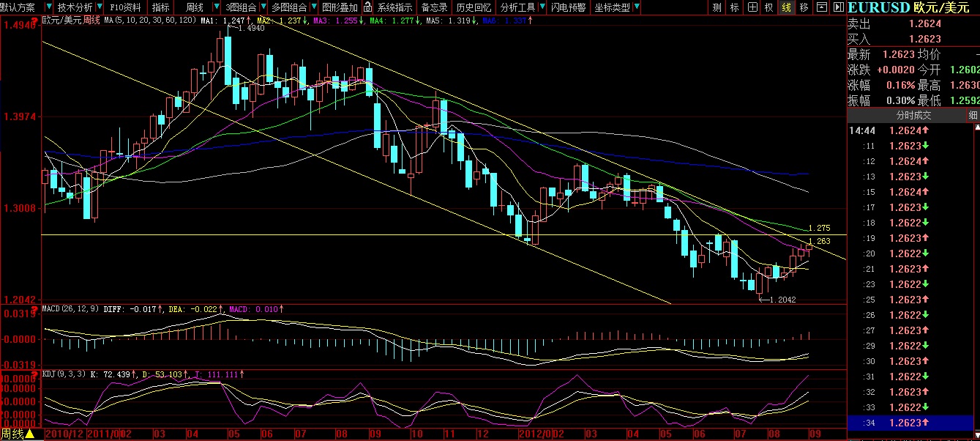Open the 默认方案 scheme menu
Image resolution: width=980 pixels, height=441 pixels.
point(18,7)
